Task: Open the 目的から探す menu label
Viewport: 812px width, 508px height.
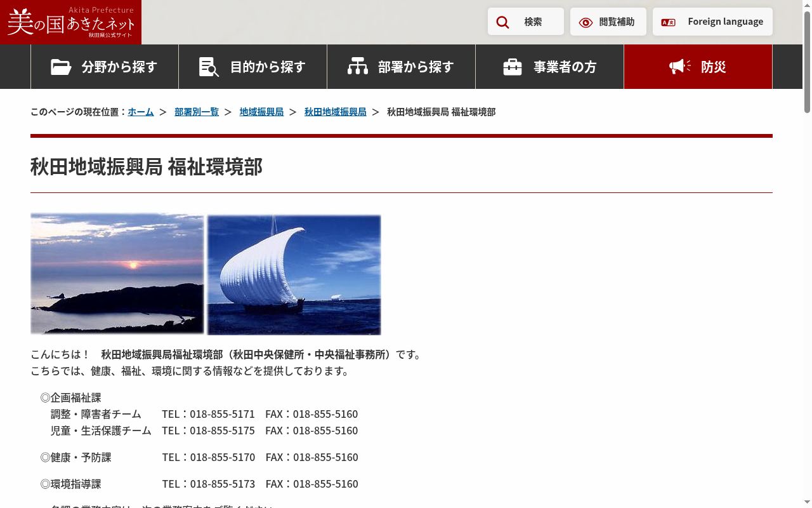Action: pos(268,67)
